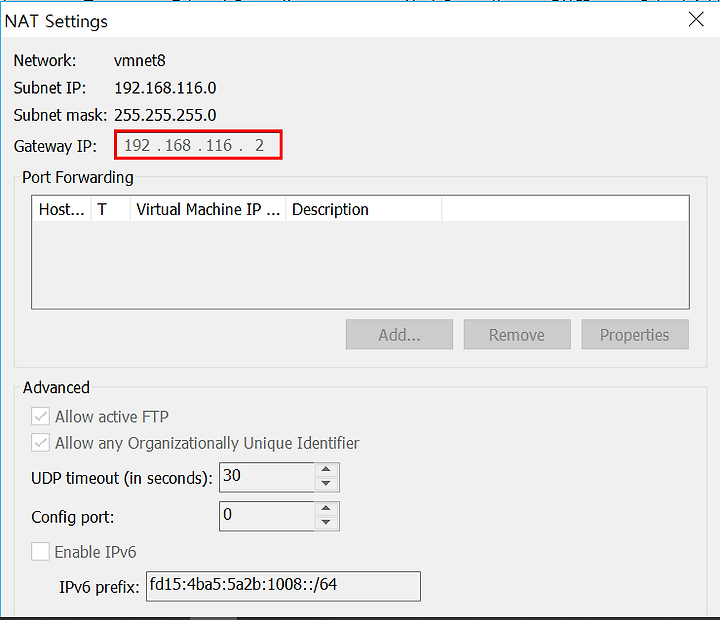
Task: Close the NAT Settings dialog
Action: click(x=696, y=19)
